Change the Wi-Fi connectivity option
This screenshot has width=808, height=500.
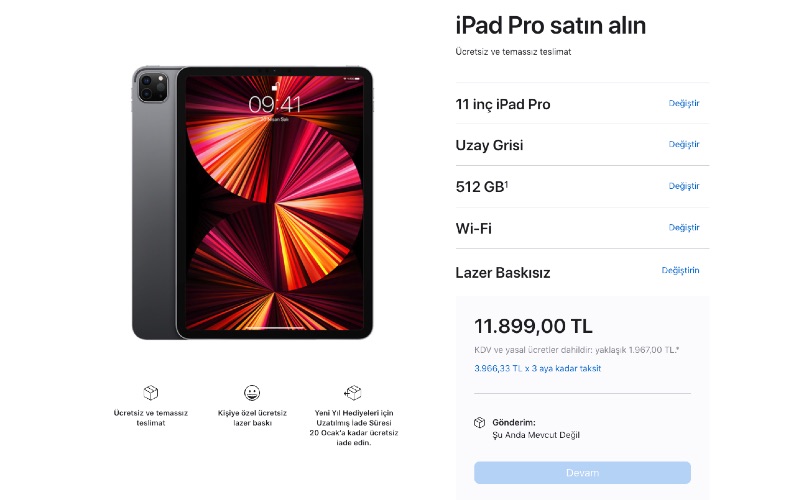point(684,228)
